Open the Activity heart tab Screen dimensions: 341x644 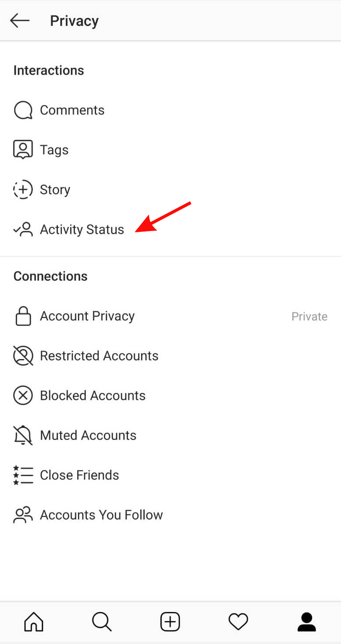coord(238,622)
